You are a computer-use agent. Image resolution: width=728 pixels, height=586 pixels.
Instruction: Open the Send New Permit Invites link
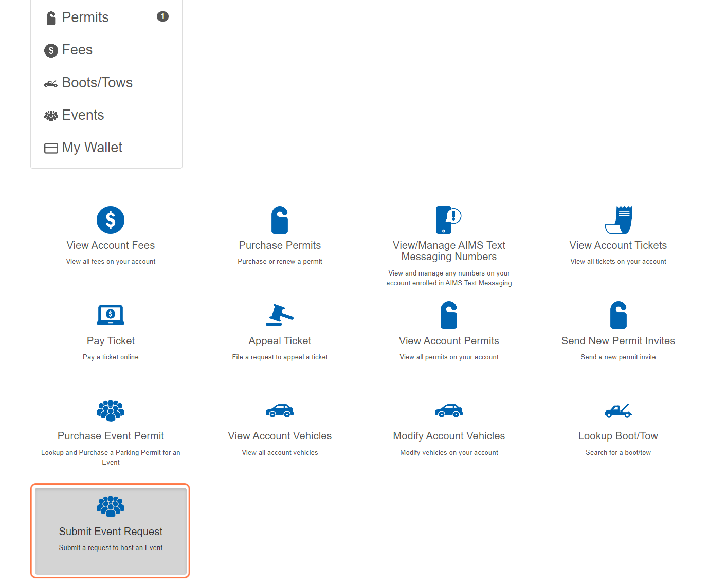[618, 341]
